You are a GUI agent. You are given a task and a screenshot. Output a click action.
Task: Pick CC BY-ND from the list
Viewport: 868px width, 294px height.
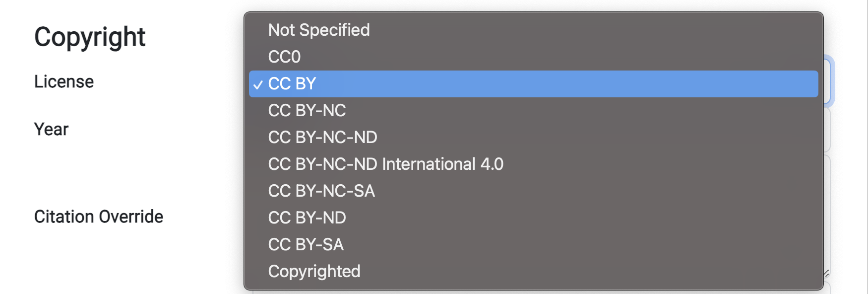click(x=307, y=218)
